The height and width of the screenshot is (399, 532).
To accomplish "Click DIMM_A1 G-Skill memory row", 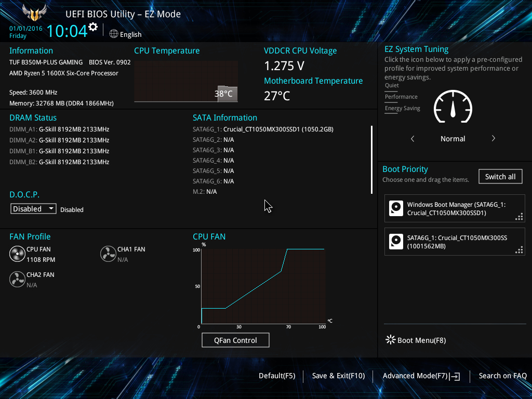I will [59, 129].
